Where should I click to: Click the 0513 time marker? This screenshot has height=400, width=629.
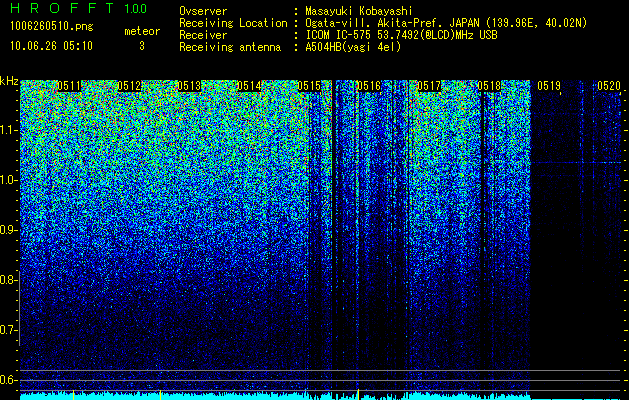click(189, 86)
